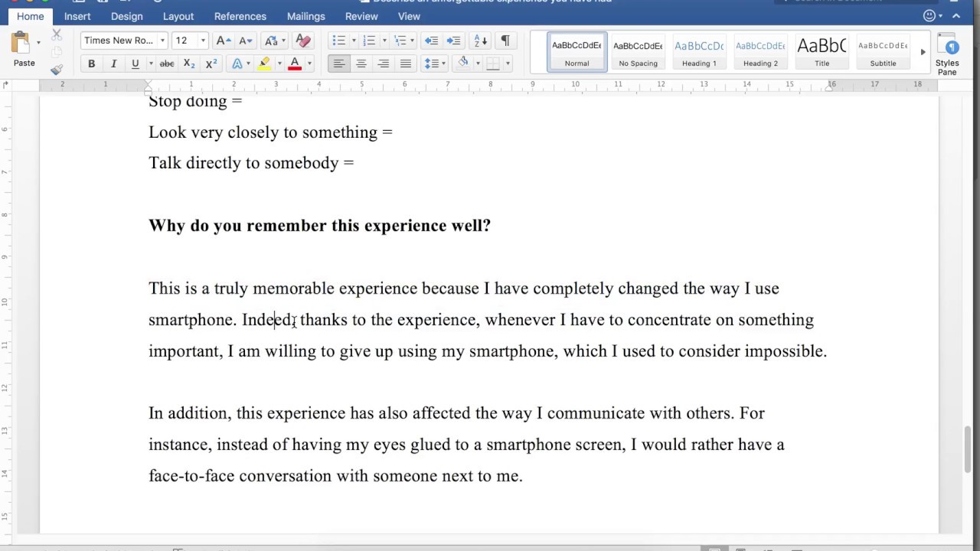The width and height of the screenshot is (980, 551).
Task: Open the Paste options arrow
Action: point(38,43)
